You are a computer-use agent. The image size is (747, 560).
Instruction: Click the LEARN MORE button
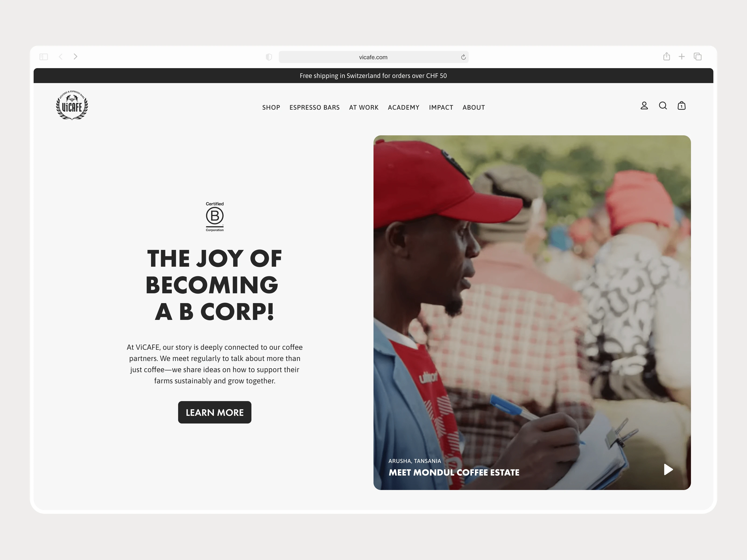[215, 412]
